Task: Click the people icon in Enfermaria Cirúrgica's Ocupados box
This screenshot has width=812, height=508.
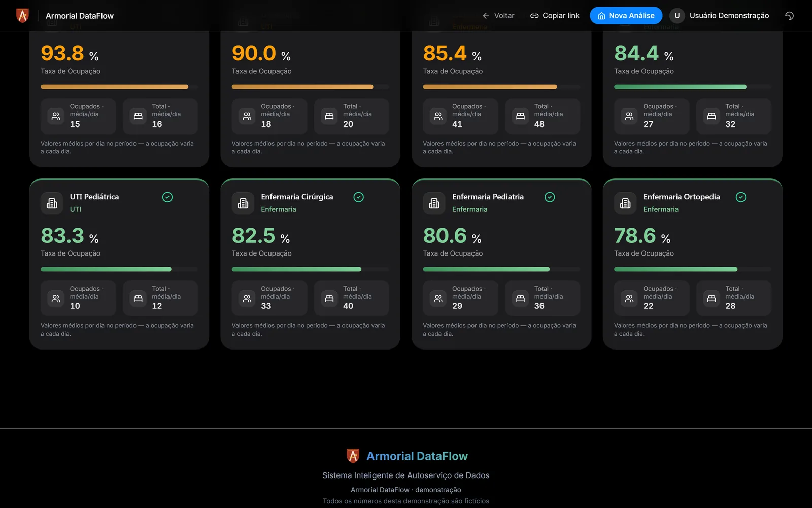Action: tap(247, 298)
